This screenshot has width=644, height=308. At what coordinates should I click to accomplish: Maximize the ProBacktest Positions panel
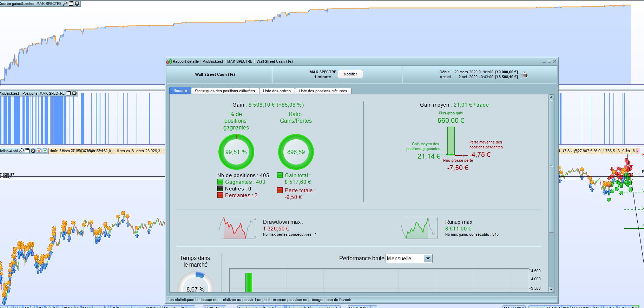point(68,93)
